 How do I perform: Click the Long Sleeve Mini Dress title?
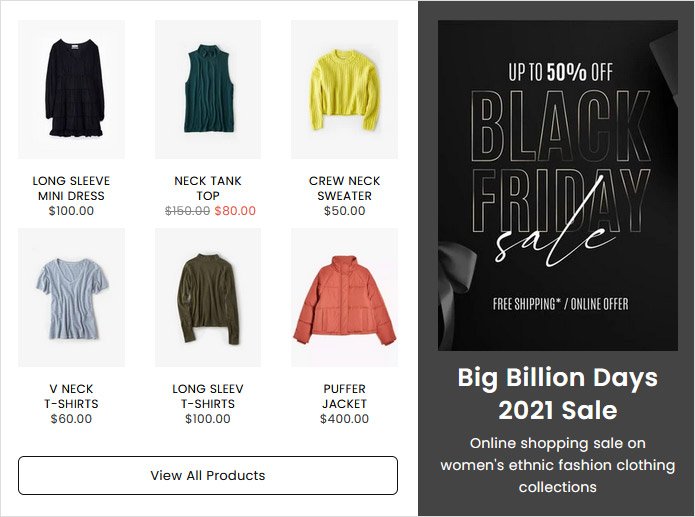click(x=71, y=188)
